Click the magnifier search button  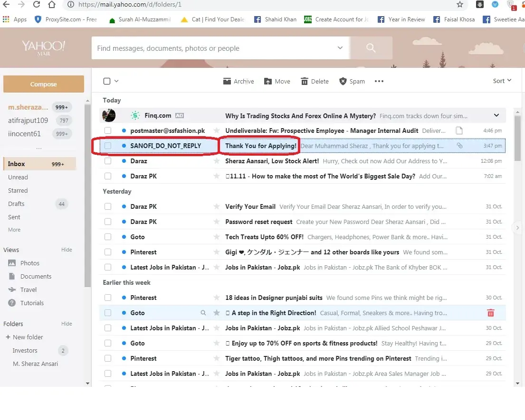pos(371,48)
